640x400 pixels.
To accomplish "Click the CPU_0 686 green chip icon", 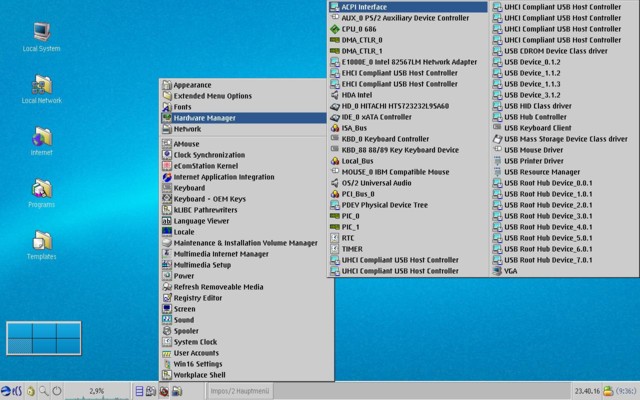I will [335, 29].
